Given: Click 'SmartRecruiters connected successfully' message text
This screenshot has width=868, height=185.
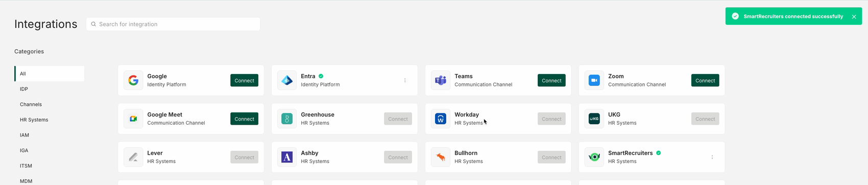Looking at the screenshot, I should (793, 16).
